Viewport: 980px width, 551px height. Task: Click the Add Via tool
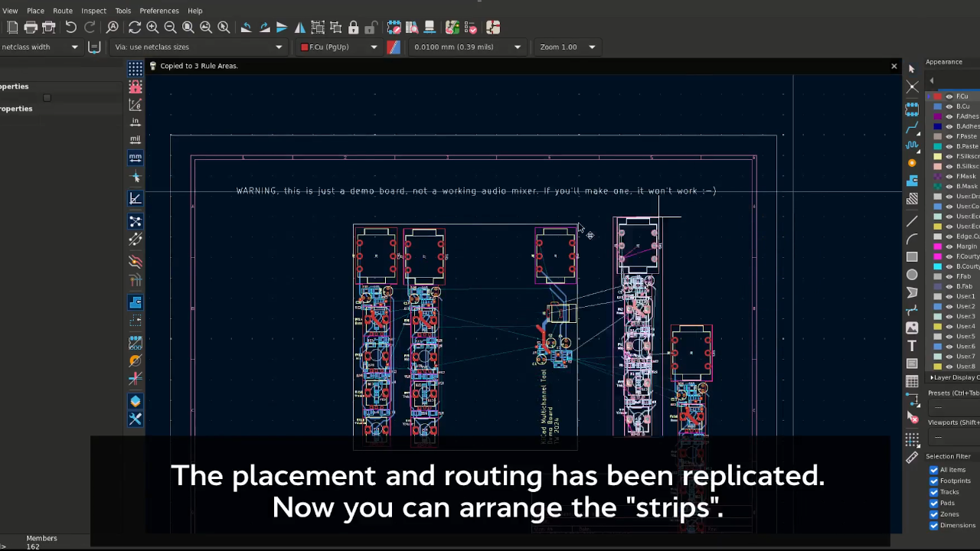coord(912,163)
